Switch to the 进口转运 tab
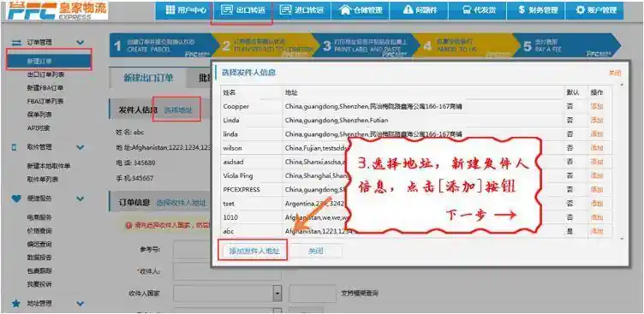This screenshot has height=314, width=644. tap(301, 10)
